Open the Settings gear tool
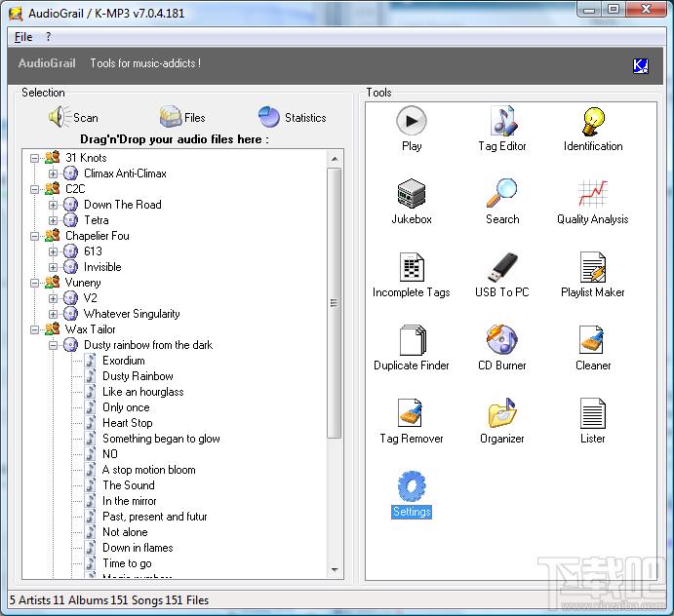The height and width of the screenshot is (616, 674). click(x=412, y=494)
